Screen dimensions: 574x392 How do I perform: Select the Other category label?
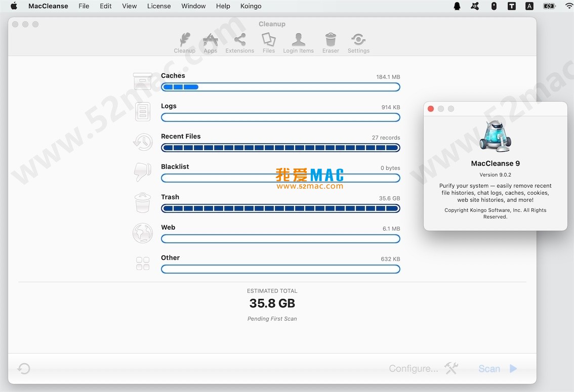170,258
